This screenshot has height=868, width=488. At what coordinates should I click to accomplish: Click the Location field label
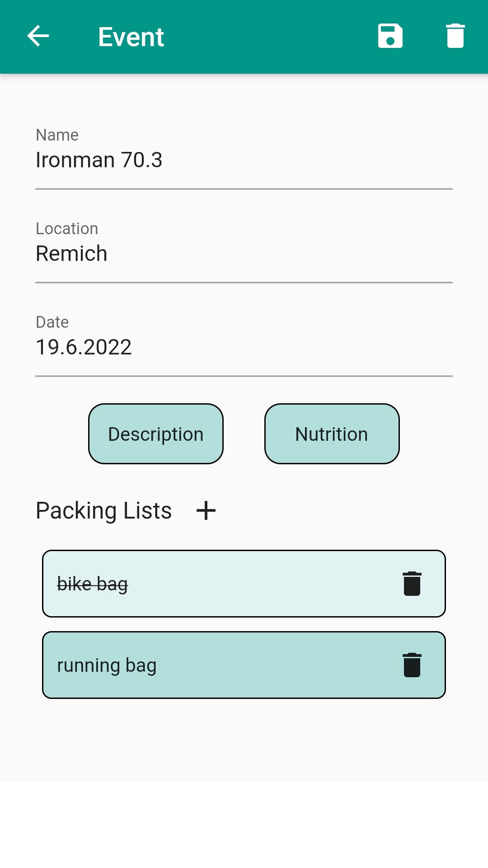[67, 229]
